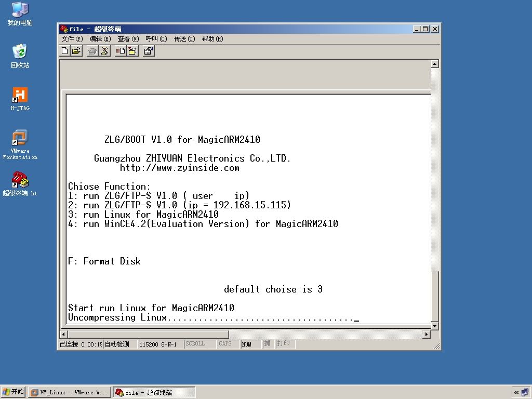Screen dimensions: 532x399
Task: Click the window resize grip corner
Action: (436, 345)
